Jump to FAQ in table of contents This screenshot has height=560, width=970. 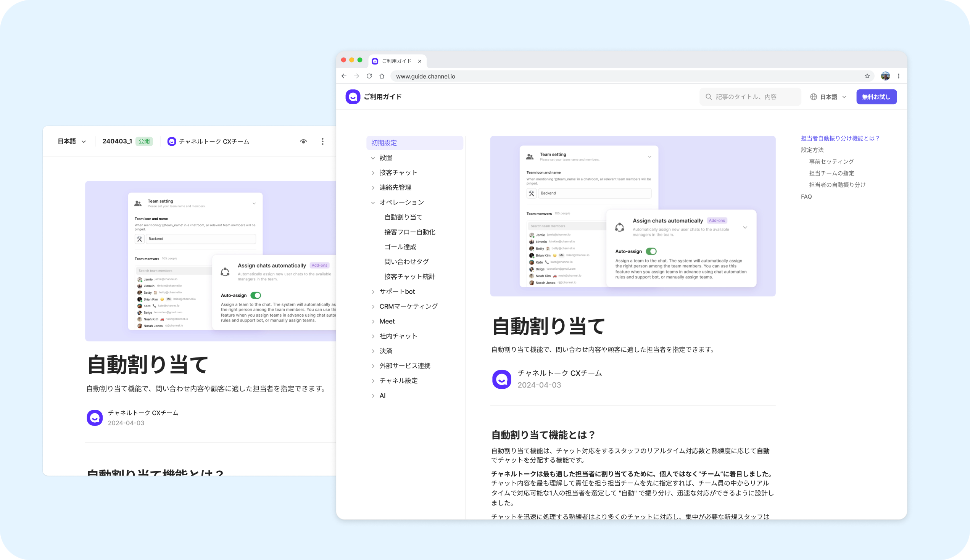[x=806, y=196]
